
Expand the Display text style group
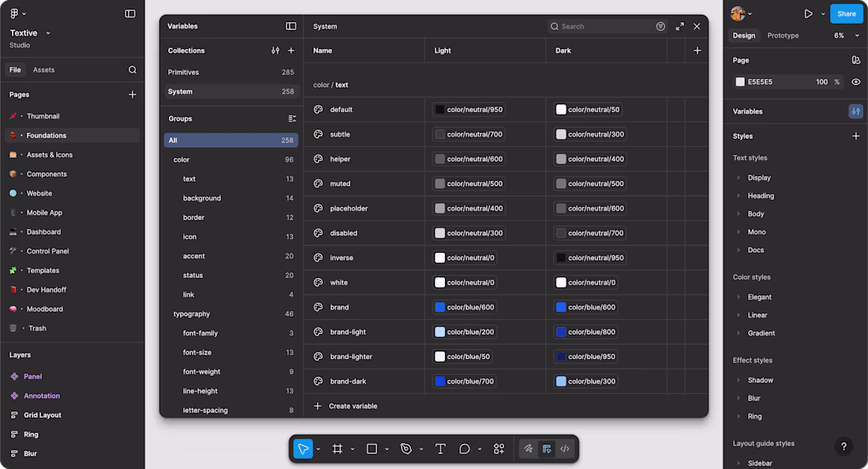click(x=739, y=178)
